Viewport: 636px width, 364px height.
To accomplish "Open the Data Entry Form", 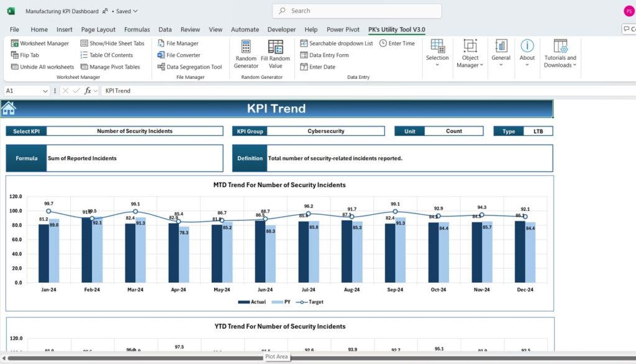I will [x=324, y=55].
